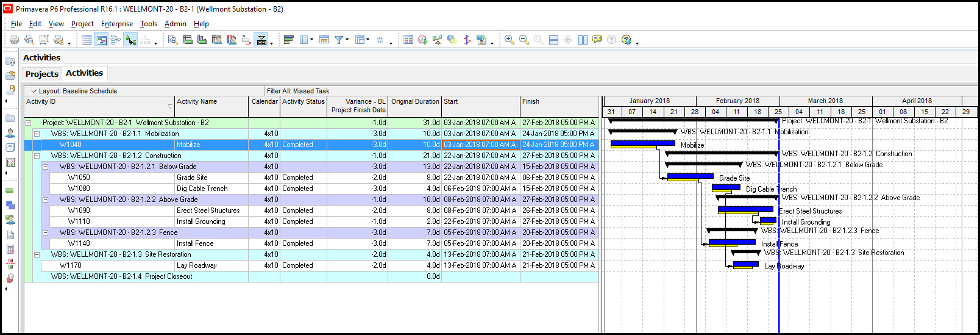980x335 pixels.
Task: Switch to the Projects tab
Action: pyautogui.click(x=42, y=74)
